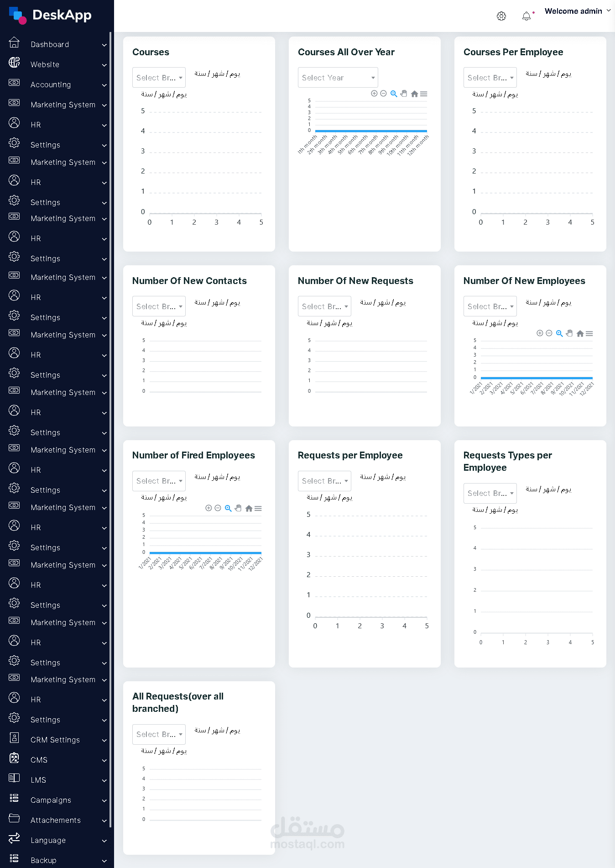Click the date field beside Select Branch in New Contacts
The height and width of the screenshot is (868, 615).
tap(217, 303)
